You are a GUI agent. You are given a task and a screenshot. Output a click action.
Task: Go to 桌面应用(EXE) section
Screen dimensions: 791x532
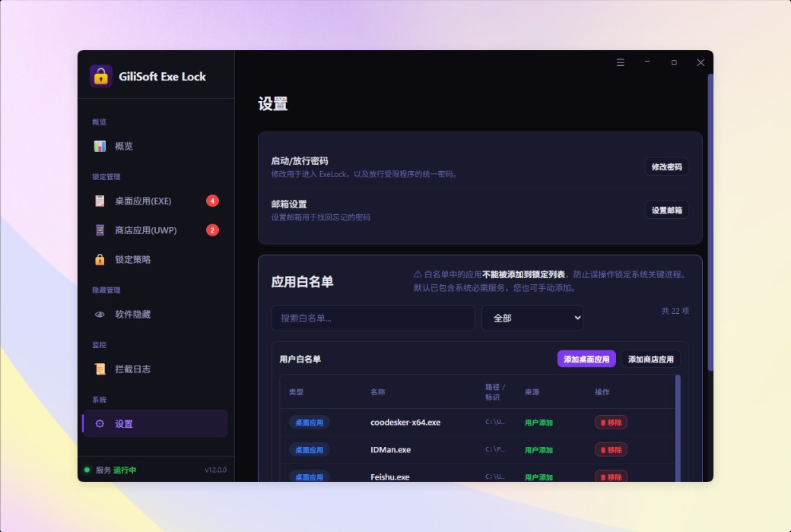[155, 201]
